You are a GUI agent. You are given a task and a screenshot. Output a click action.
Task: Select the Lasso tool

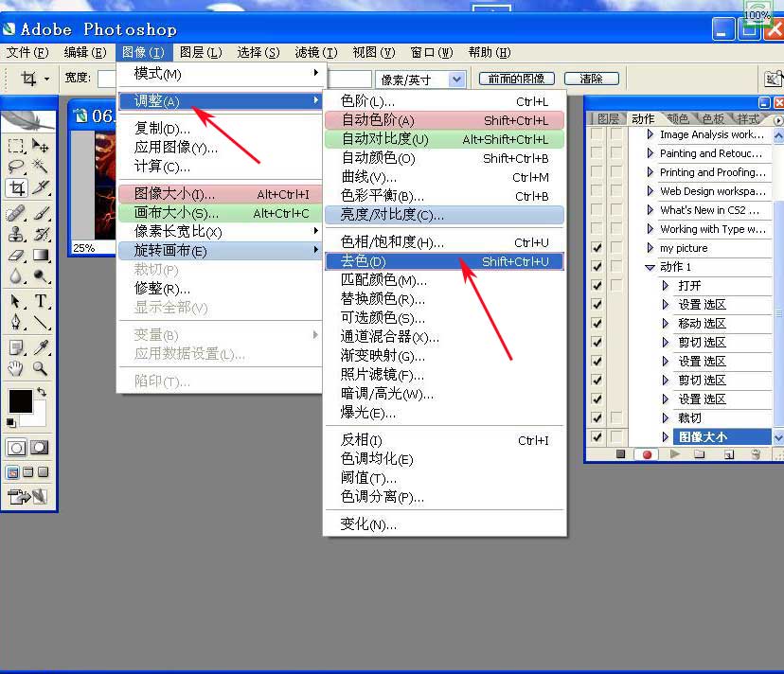[x=16, y=166]
